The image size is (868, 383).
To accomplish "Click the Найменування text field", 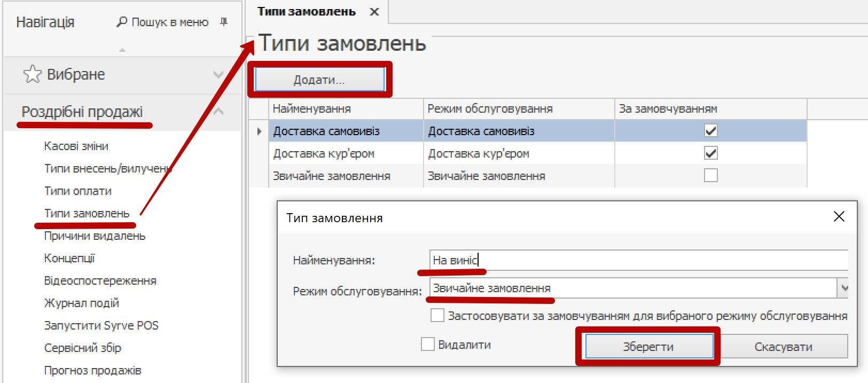I will tap(638, 260).
